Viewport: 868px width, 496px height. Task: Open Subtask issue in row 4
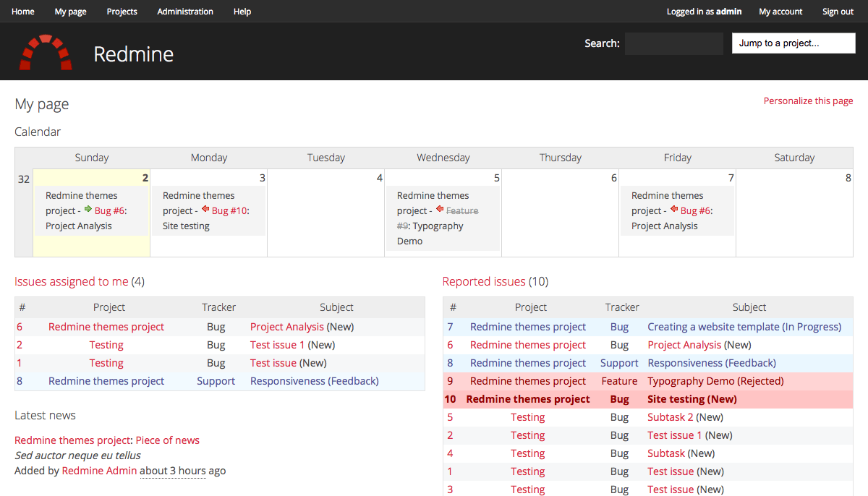click(x=666, y=453)
